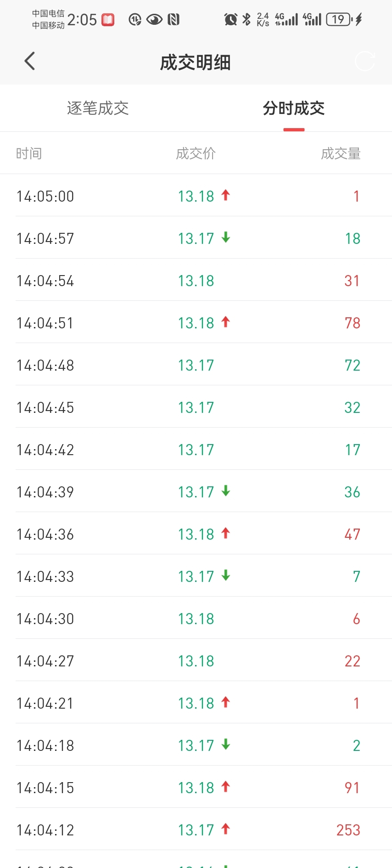Tap the Bluetooth status icon
392x868 pixels.
tap(246, 19)
